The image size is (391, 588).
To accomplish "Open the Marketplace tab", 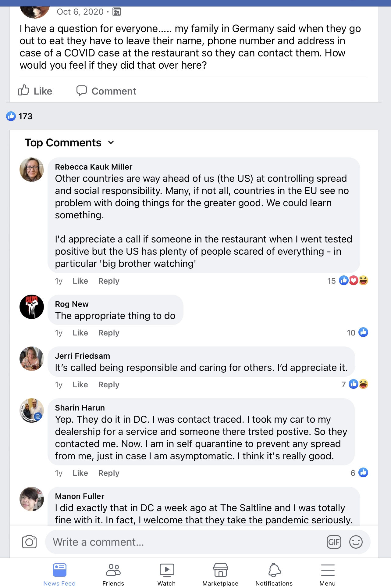I will (220, 575).
